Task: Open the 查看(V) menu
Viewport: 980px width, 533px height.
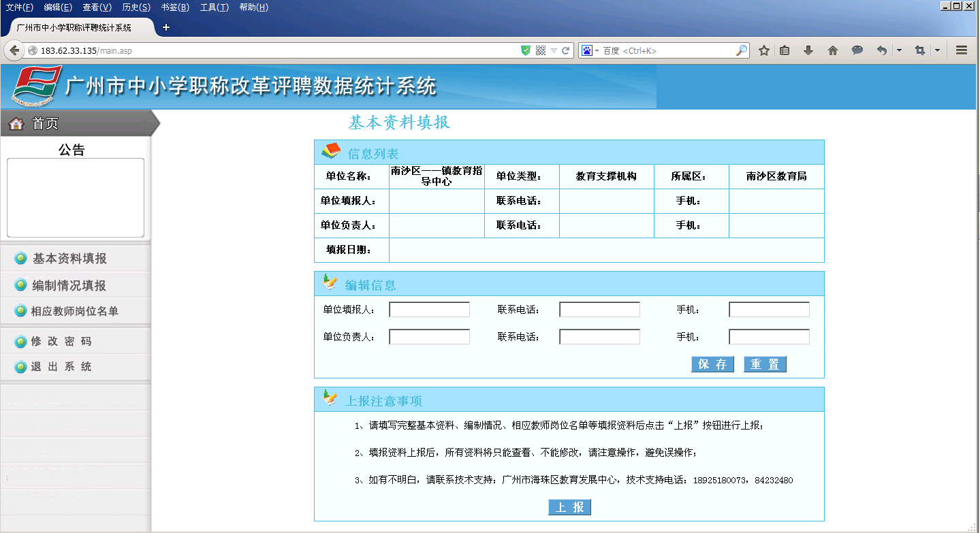Action: click(x=97, y=7)
